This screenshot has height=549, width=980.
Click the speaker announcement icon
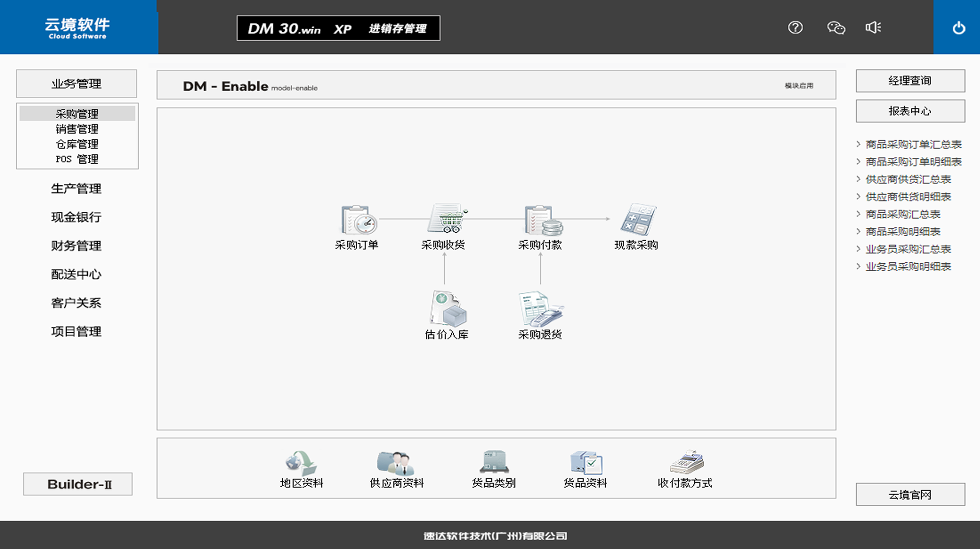coord(873,27)
